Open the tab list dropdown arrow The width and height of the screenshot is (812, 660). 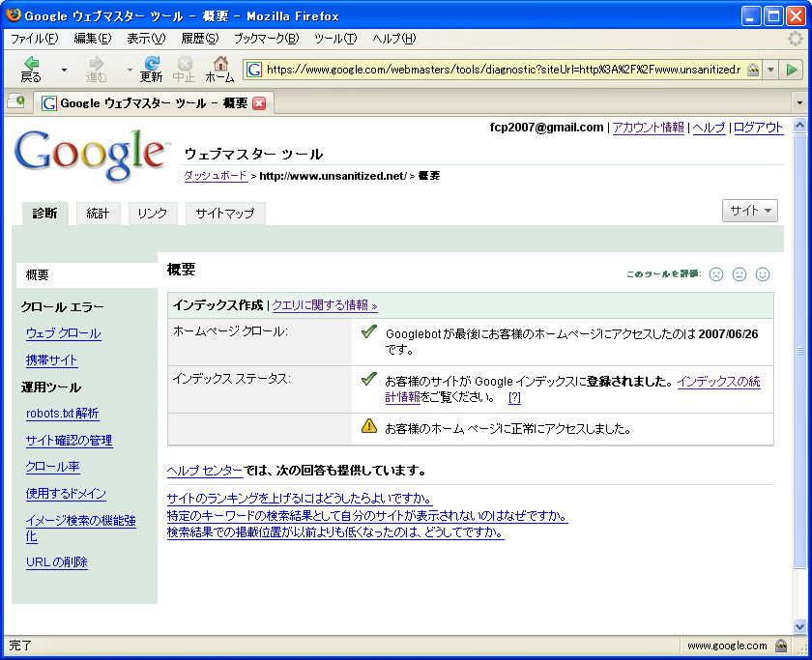[x=800, y=103]
